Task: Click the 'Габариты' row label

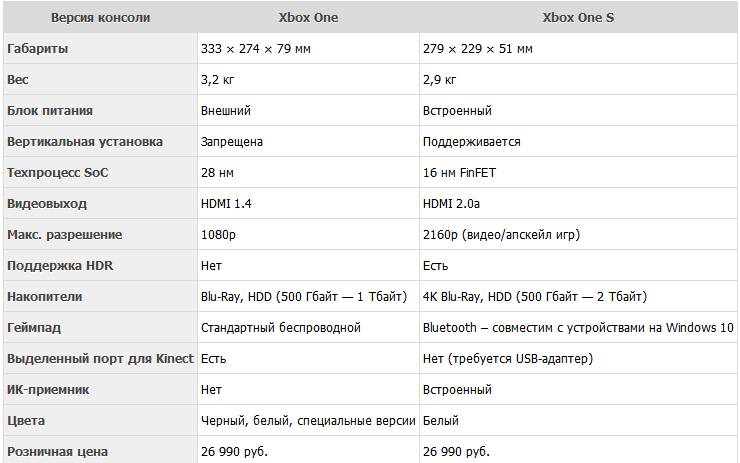Action: 38,48
